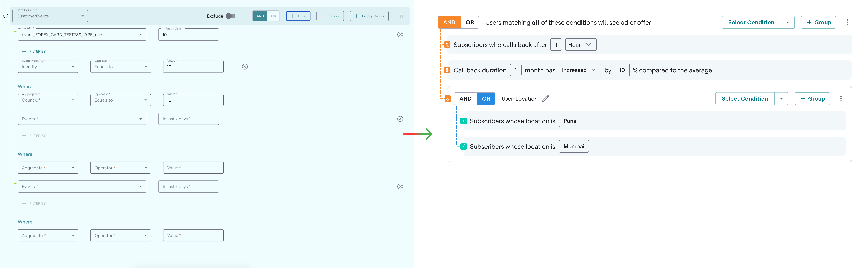Open the Count Of aggregate dropdown
This screenshot has width=868, height=268.
click(x=48, y=100)
